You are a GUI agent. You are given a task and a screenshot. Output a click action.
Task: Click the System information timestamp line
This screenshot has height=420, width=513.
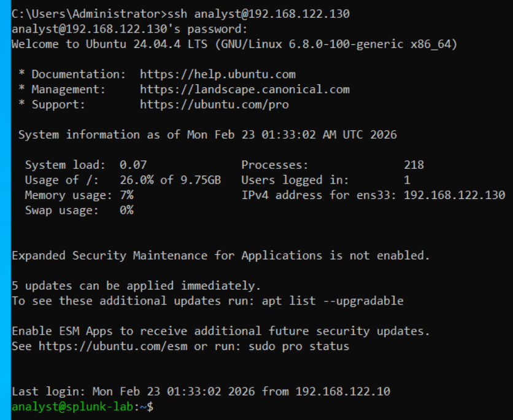(207, 134)
